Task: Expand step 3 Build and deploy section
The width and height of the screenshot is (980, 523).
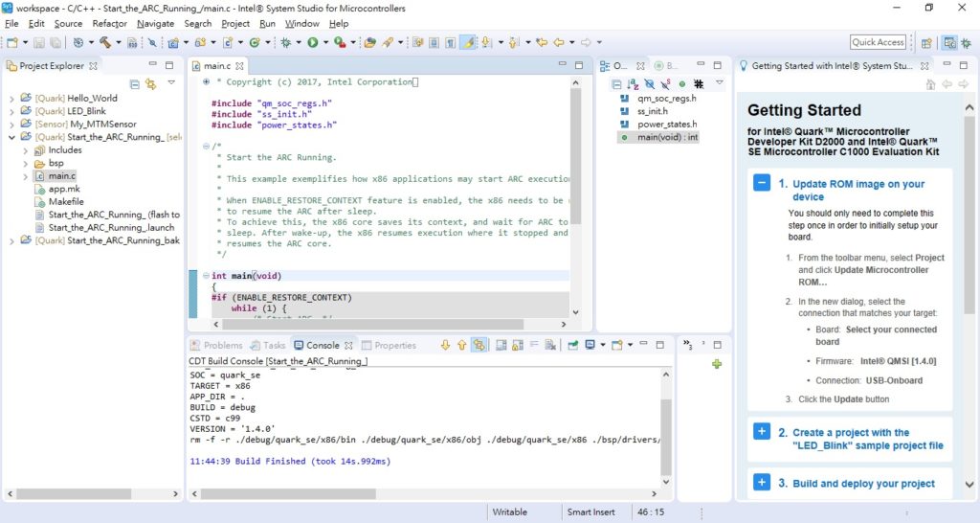Action: coord(761,483)
